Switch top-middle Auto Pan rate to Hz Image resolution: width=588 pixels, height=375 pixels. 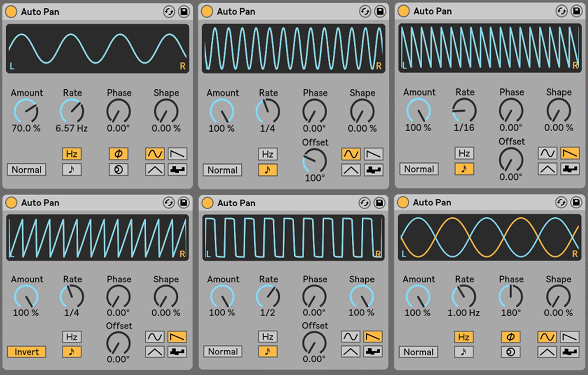click(268, 154)
